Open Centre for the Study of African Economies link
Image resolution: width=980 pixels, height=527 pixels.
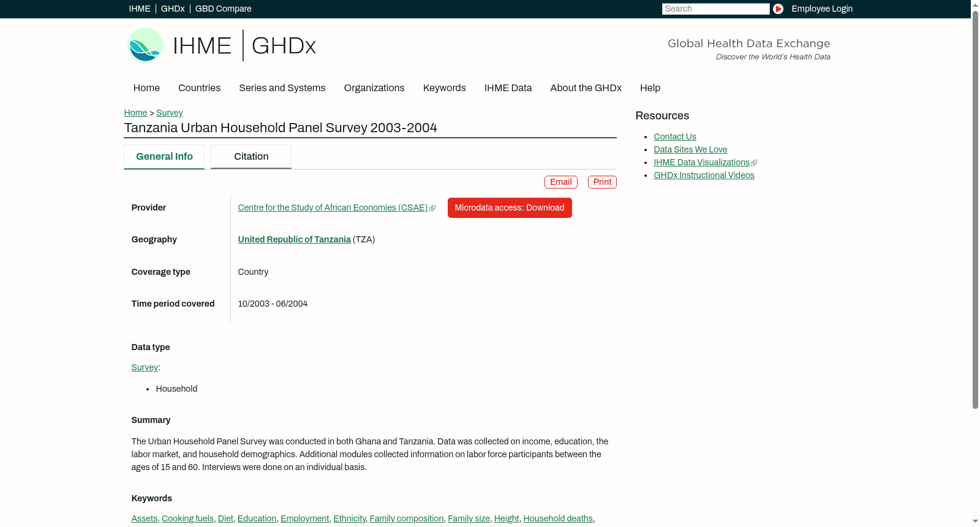pos(333,208)
